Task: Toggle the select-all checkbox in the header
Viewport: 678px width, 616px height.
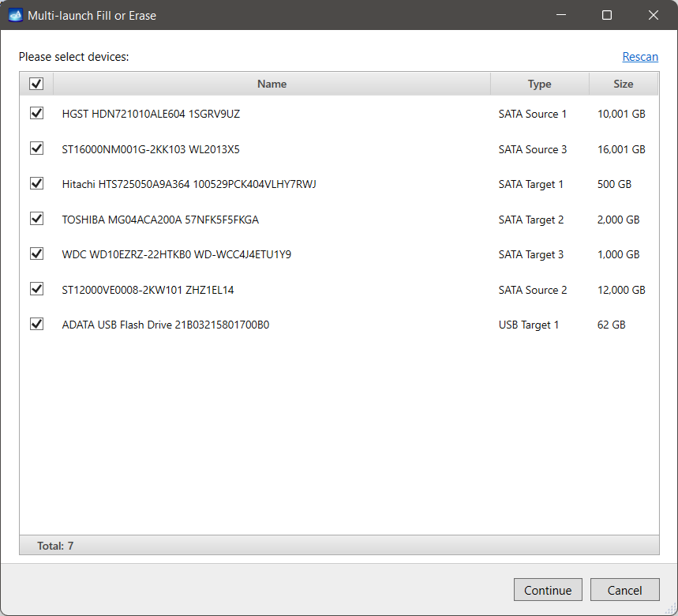Action: (x=36, y=84)
